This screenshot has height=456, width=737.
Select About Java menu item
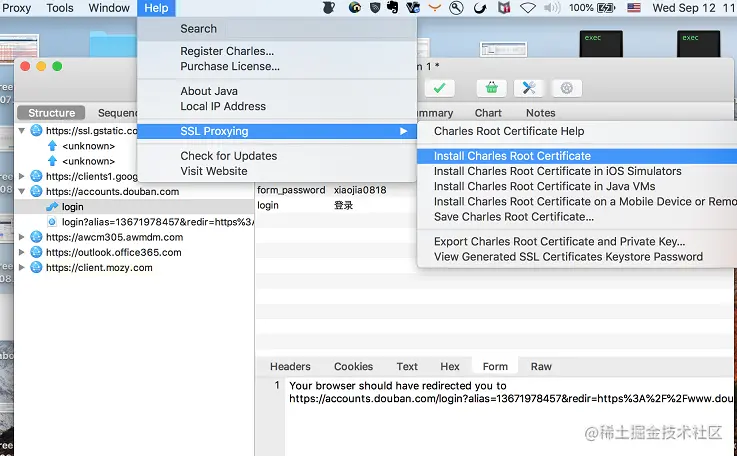pyautogui.click(x=277, y=91)
